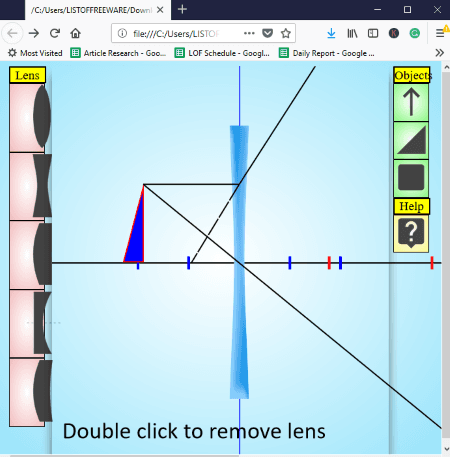Click the blue focal marker left of lens
The width and height of the screenshot is (450, 457).
[189, 263]
